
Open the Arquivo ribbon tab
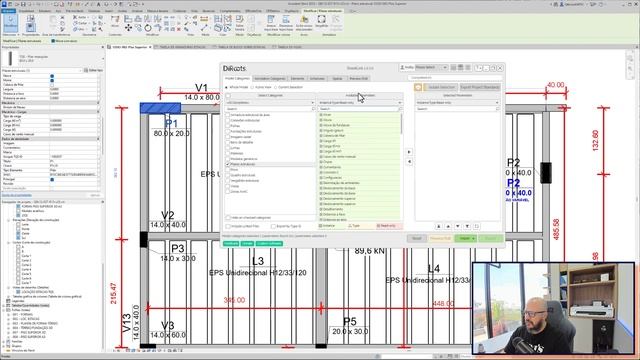(8, 11)
